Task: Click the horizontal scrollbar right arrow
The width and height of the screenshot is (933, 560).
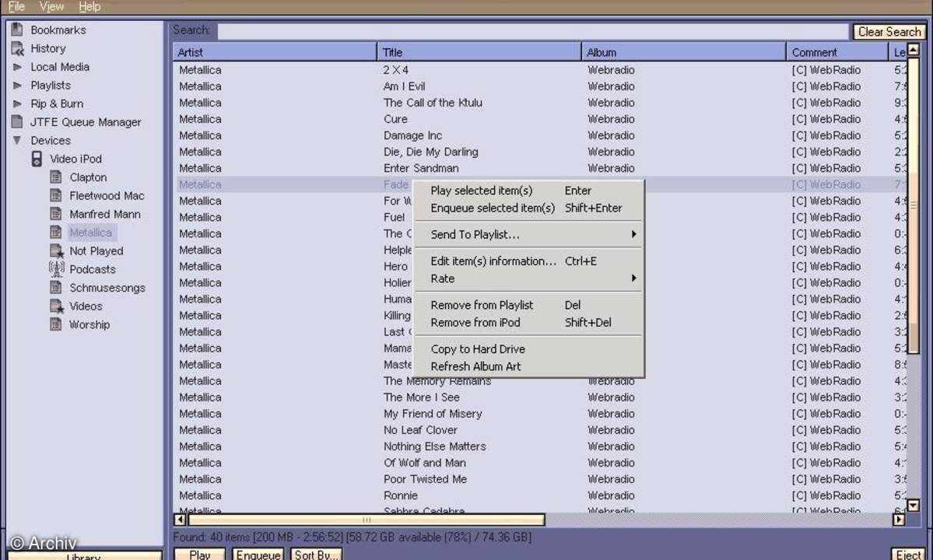Action: 899,519
